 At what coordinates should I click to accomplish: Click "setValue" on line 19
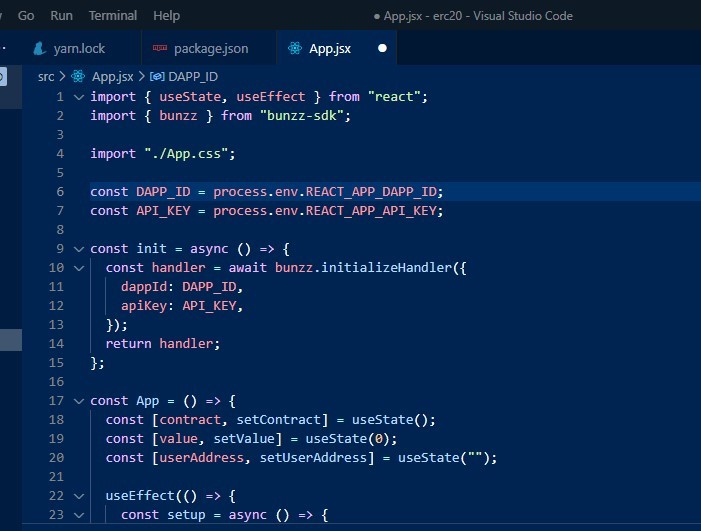point(244,438)
